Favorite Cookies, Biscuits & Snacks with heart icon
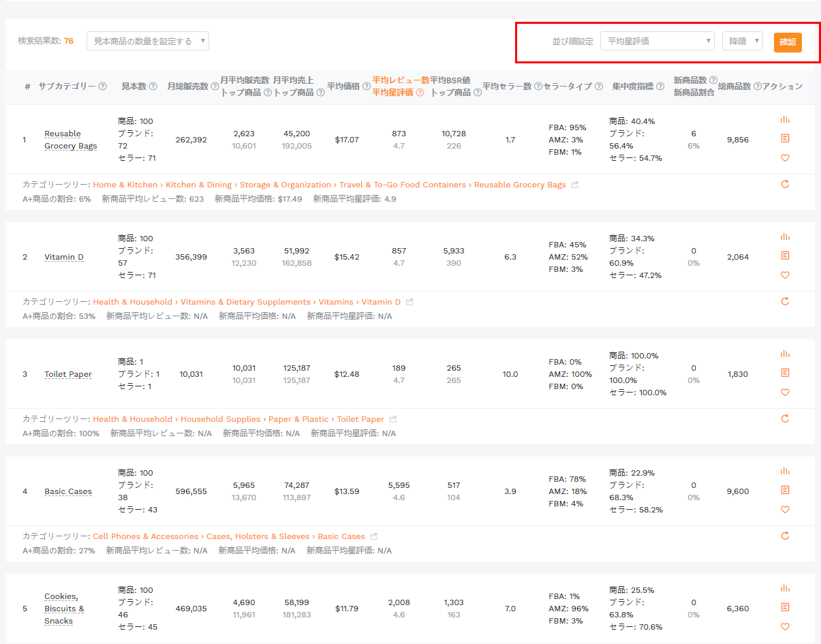The height and width of the screenshot is (644, 821). click(785, 627)
